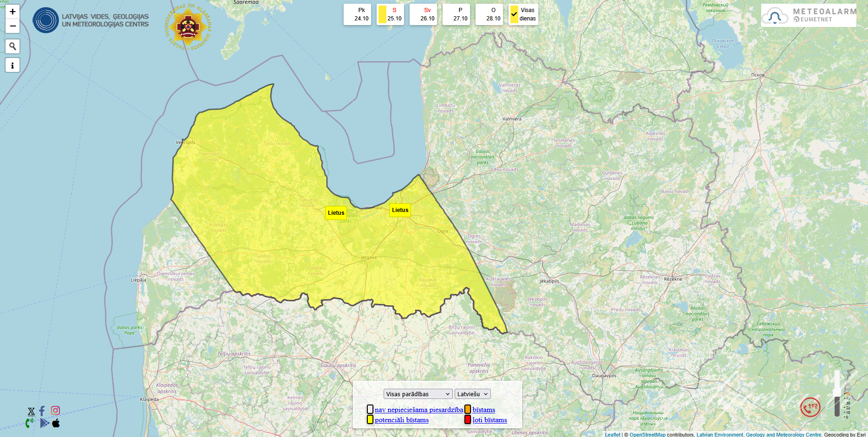Select the Pk 24.10 day tab

tap(361, 14)
